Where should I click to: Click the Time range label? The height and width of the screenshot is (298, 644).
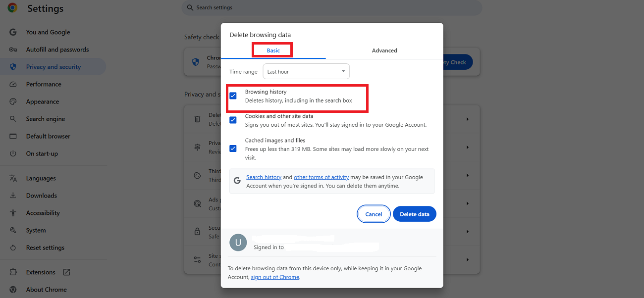[x=243, y=72]
